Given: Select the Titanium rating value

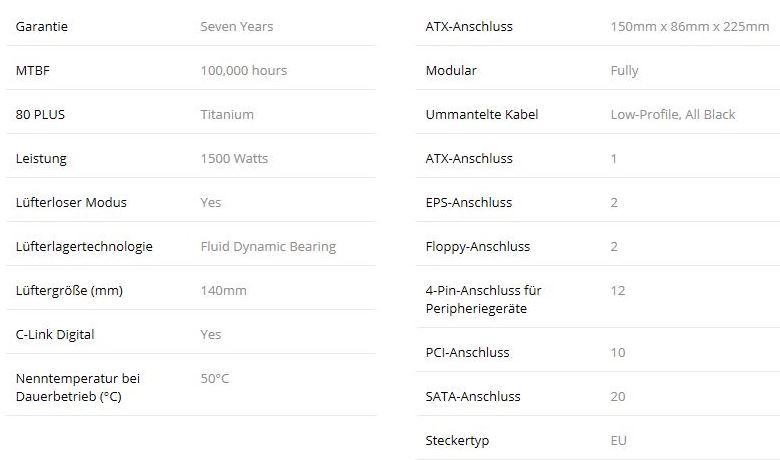Looking at the screenshot, I should (x=227, y=115).
